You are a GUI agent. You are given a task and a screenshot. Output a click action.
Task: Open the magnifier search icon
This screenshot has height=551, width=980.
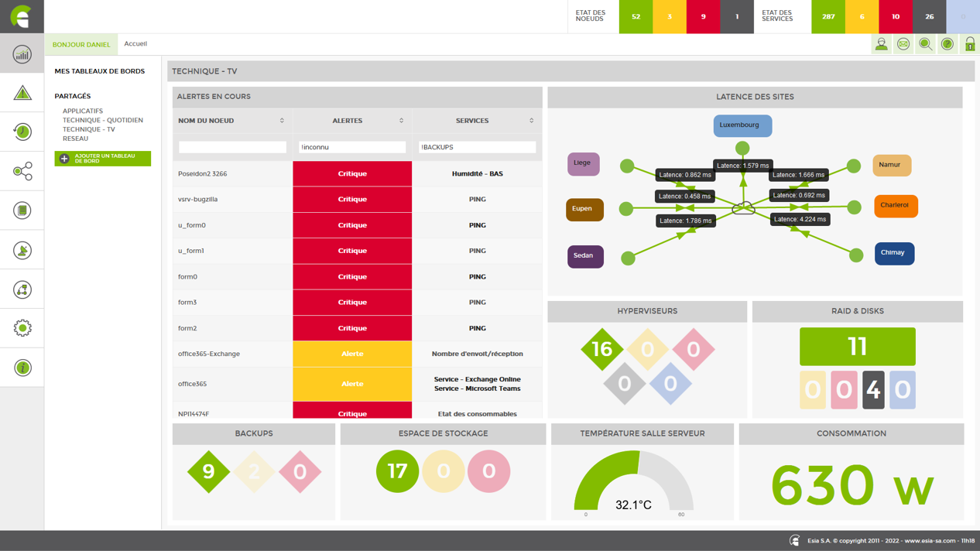pyautogui.click(x=925, y=44)
